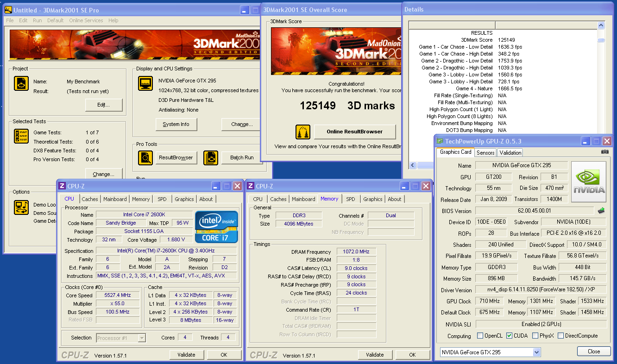The height and width of the screenshot is (364, 617).
Task: Click Change... button under Selected Tests
Action: tap(104, 174)
